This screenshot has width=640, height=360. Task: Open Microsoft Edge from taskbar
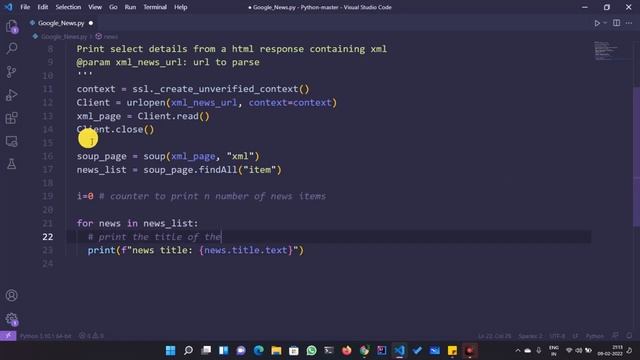click(x=258, y=351)
